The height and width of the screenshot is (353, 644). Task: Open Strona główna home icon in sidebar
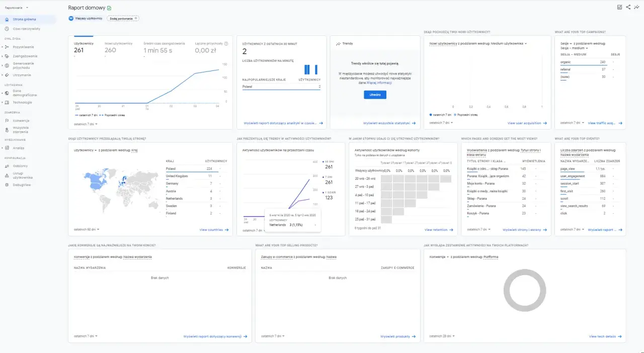(x=7, y=19)
